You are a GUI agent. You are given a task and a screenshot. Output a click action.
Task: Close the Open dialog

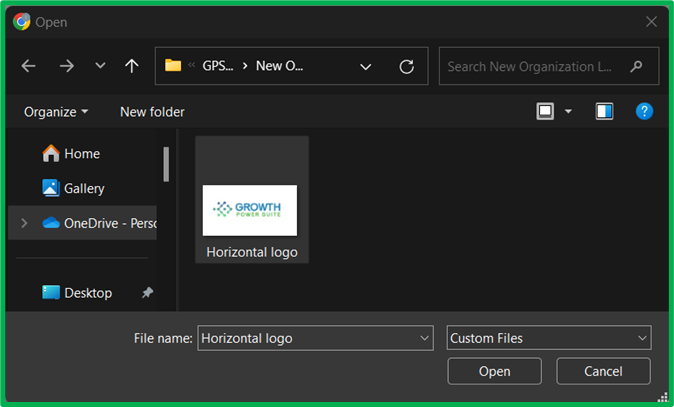point(651,21)
